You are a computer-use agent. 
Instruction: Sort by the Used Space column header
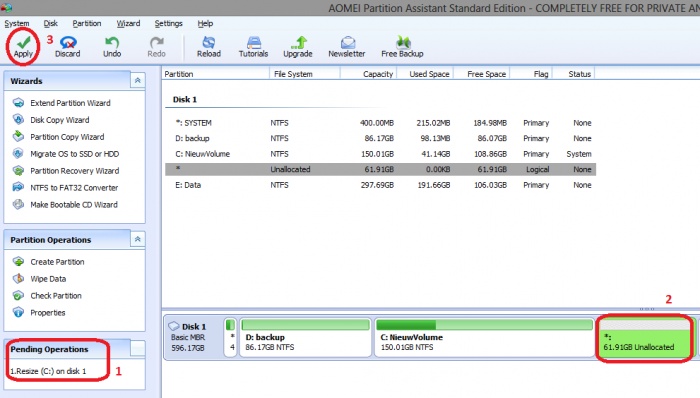click(x=425, y=74)
